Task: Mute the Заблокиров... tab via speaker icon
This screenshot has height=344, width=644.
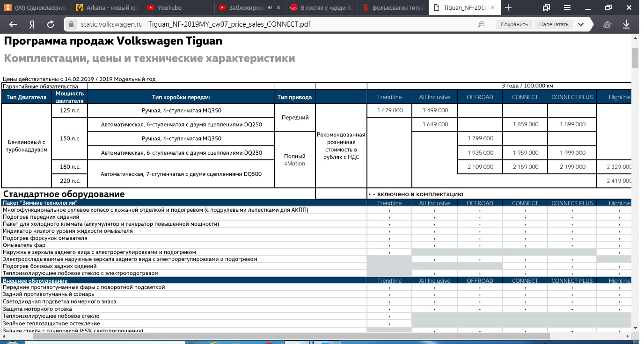Action: [x=270, y=7]
